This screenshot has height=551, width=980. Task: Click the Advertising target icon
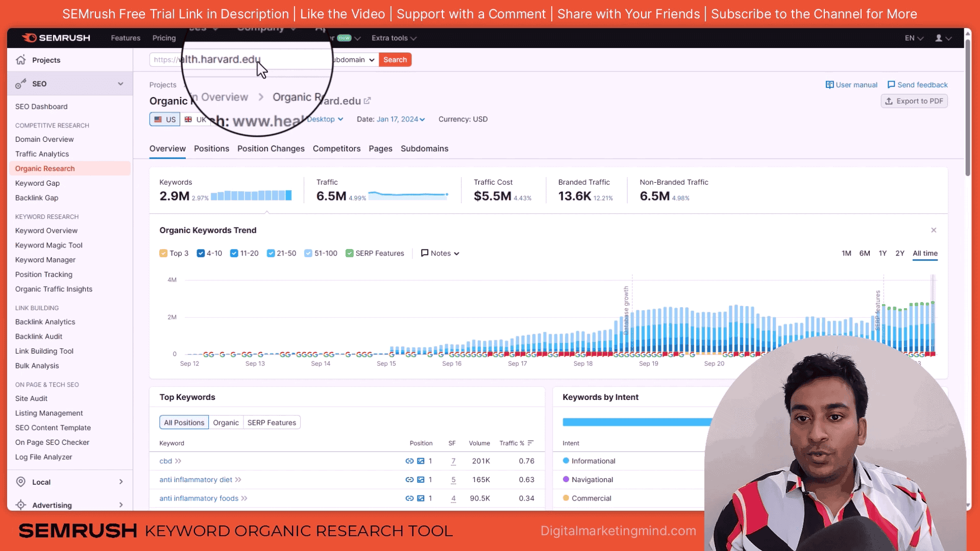[x=21, y=505]
